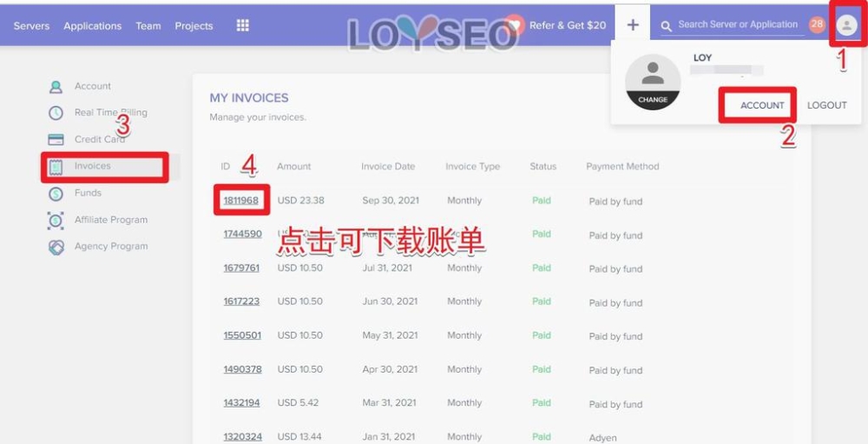This screenshot has width=868, height=444.
Task: Open the apps grid icon
Action: coord(242,25)
